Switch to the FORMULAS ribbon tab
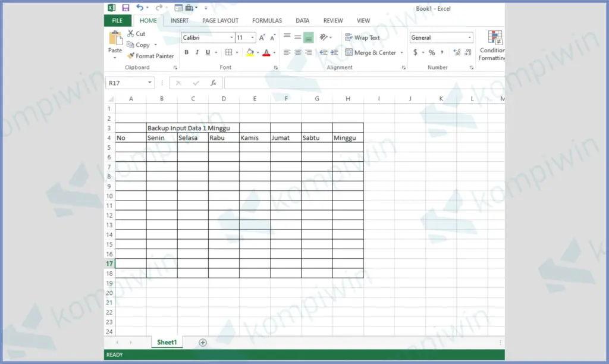Viewport: 609px width, 364px height. coord(266,20)
